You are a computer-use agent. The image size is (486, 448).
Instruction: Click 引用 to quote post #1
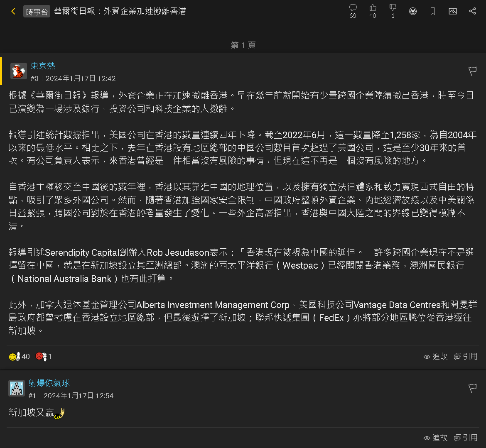click(x=466, y=438)
